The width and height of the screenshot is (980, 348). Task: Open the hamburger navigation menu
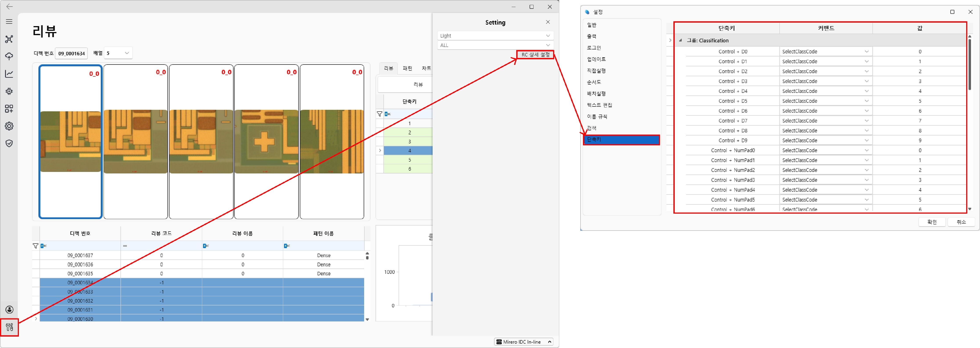[x=9, y=22]
